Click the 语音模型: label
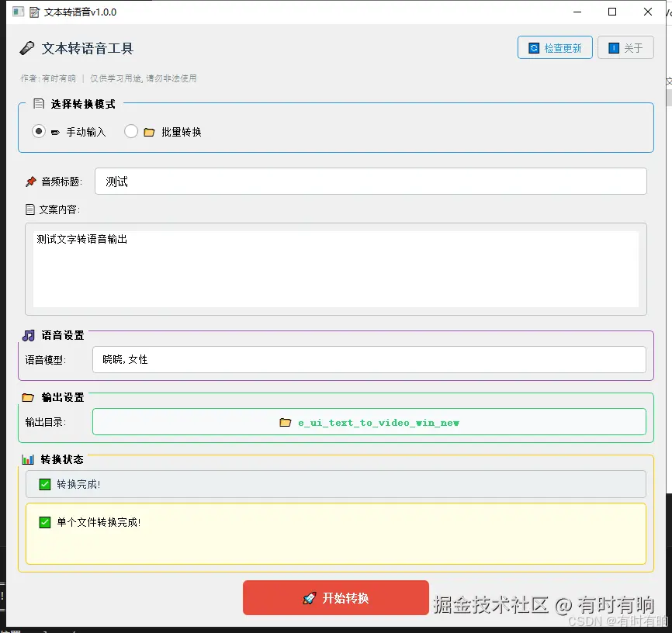 pyautogui.click(x=46, y=360)
